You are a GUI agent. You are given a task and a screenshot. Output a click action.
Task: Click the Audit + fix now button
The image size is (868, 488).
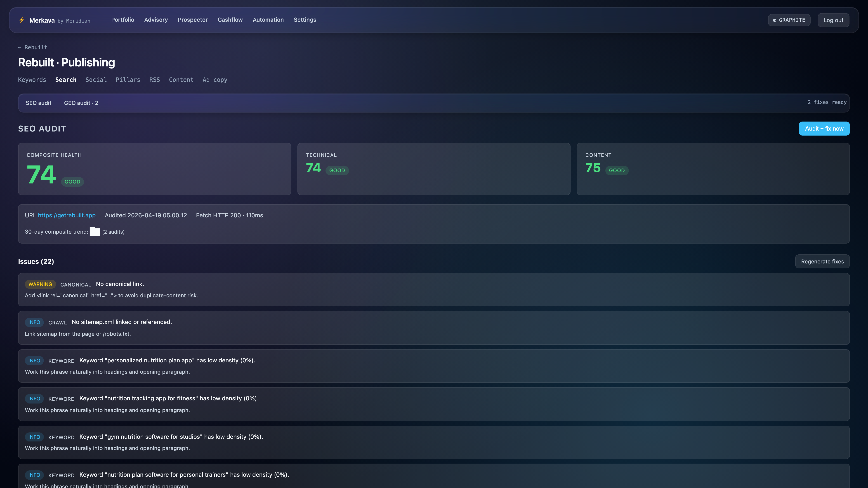coord(824,129)
